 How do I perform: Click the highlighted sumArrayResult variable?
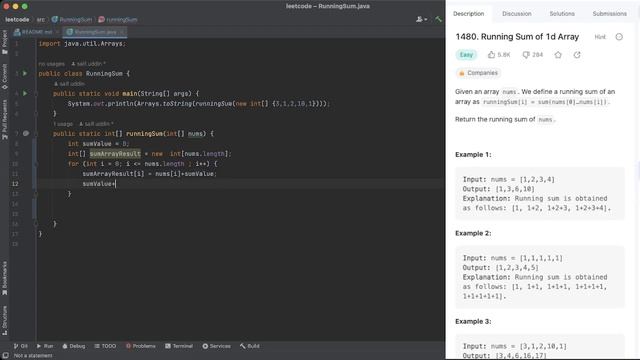coord(115,153)
